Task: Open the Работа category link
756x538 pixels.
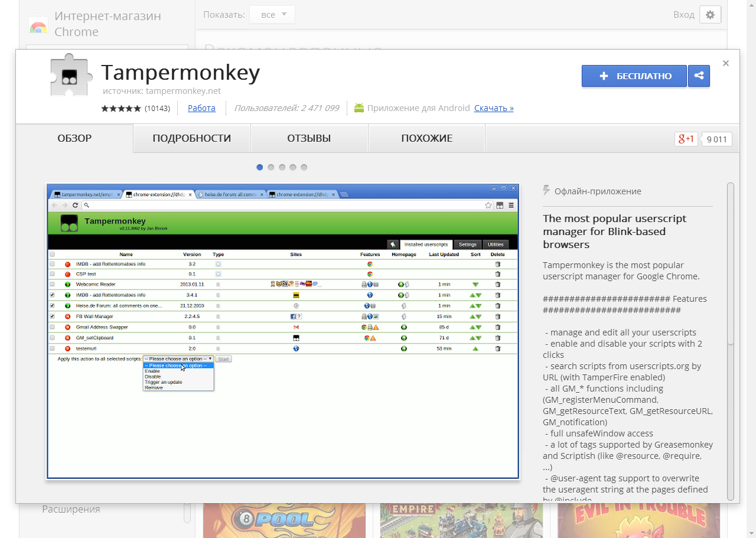Action: pos(201,108)
